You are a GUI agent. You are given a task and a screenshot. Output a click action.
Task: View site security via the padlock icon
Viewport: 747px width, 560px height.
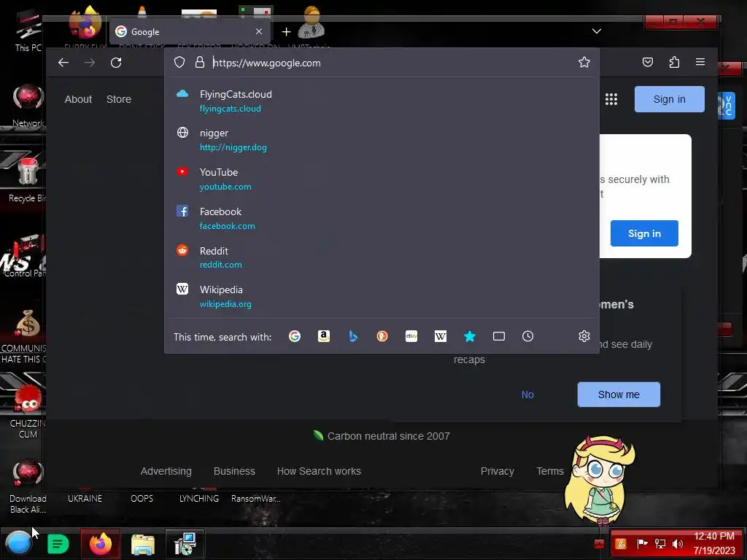(x=200, y=63)
